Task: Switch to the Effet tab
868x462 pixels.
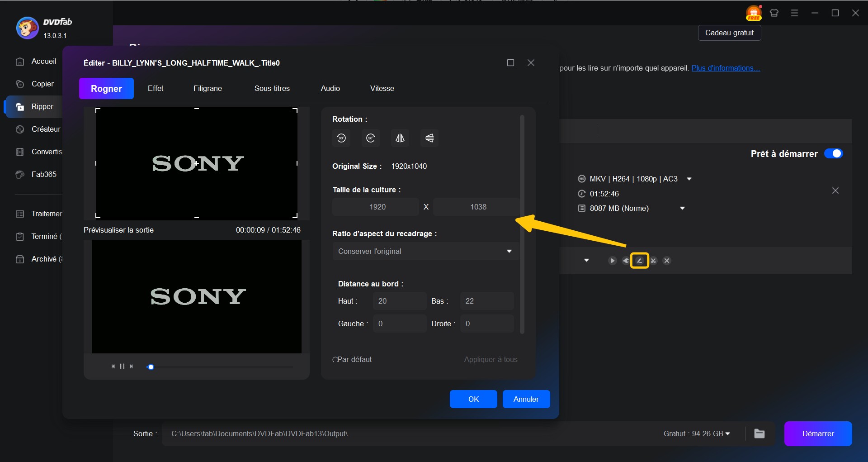Action: click(156, 88)
